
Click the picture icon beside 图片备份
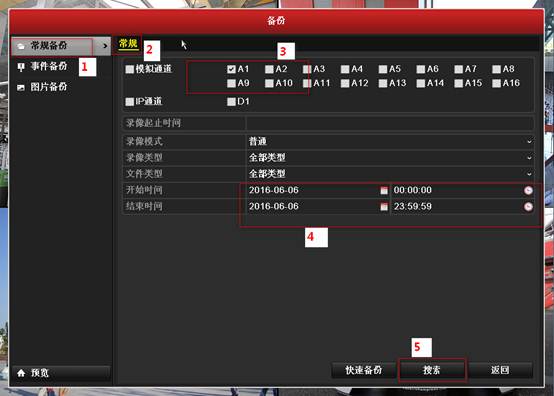coord(21,87)
